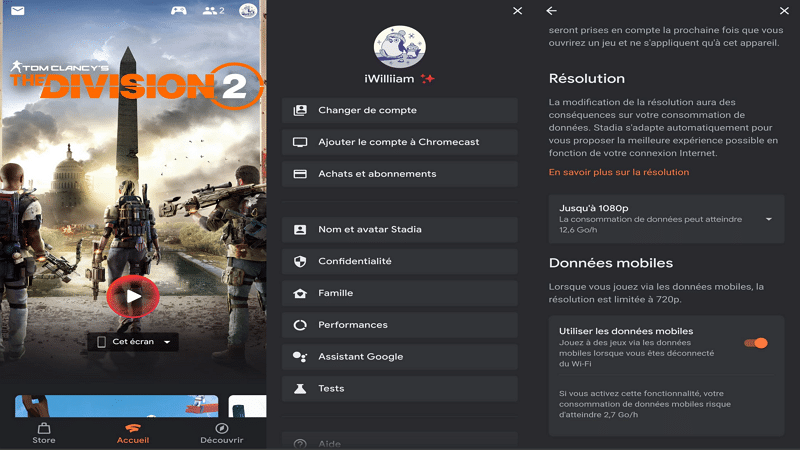Open profile avatar in home top bar
Image resolution: width=800 pixels, height=450 pixels.
pos(248,10)
